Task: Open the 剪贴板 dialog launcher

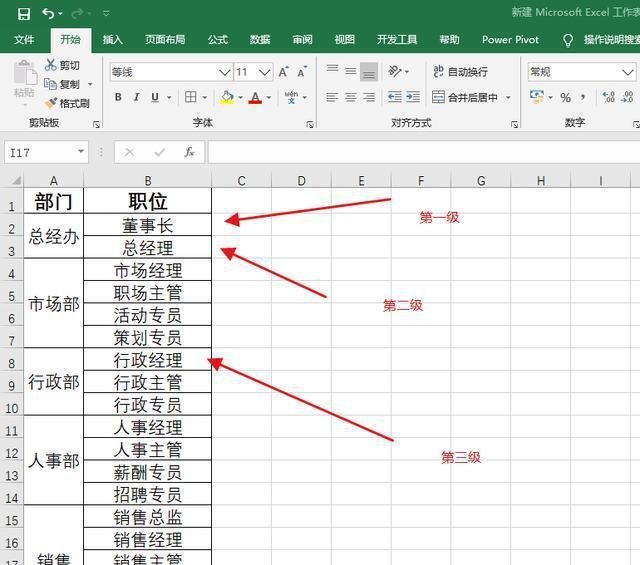Action: [x=97, y=124]
